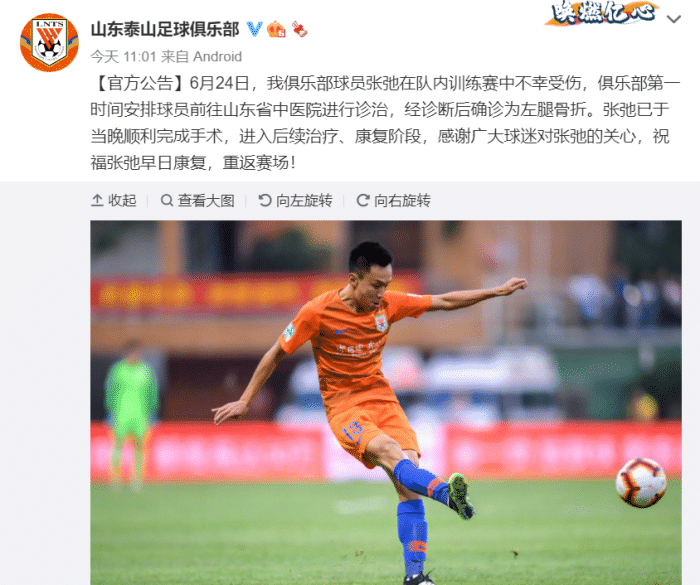The height and width of the screenshot is (585, 700).
Task: Click the 官方公告 post text
Action: [385, 123]
